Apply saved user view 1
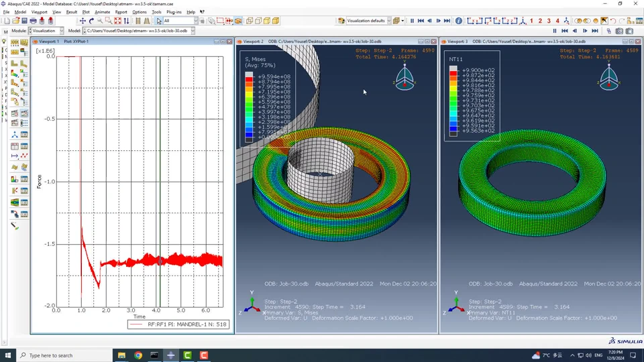644x362 pixels. (x=531, y=21)
